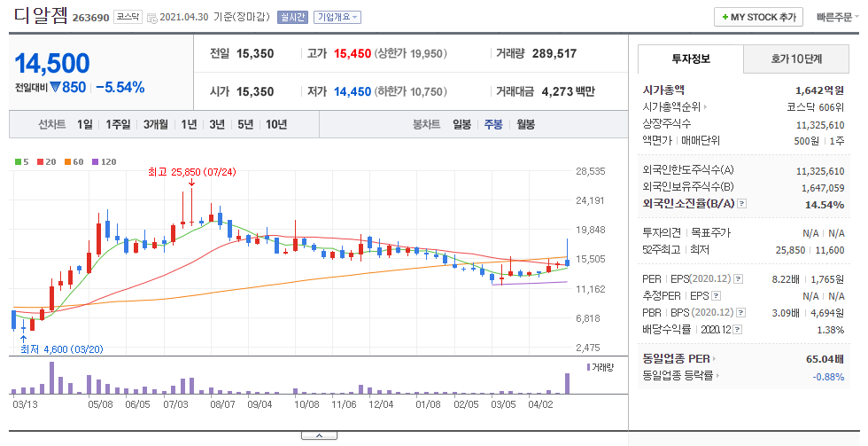The height and width of the screenshot is (446, 868).
Task: Click the 코스닥 market badge
Action: pos(128,17)
